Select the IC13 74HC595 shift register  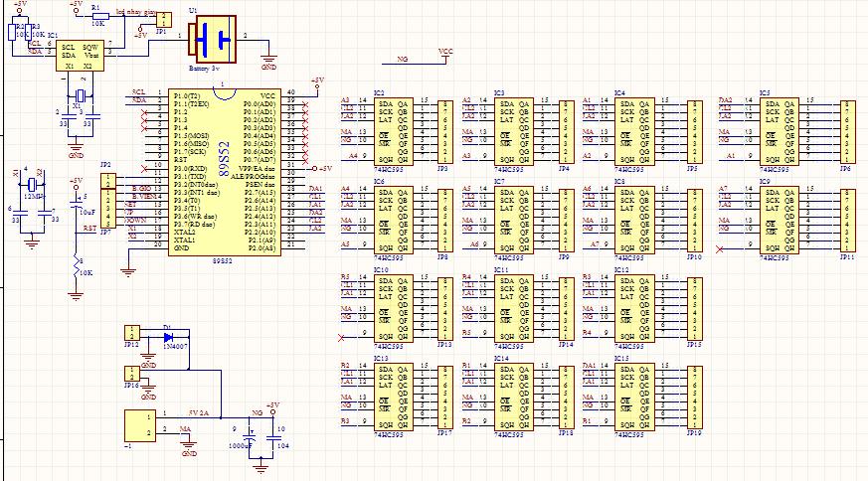point(393,397)
